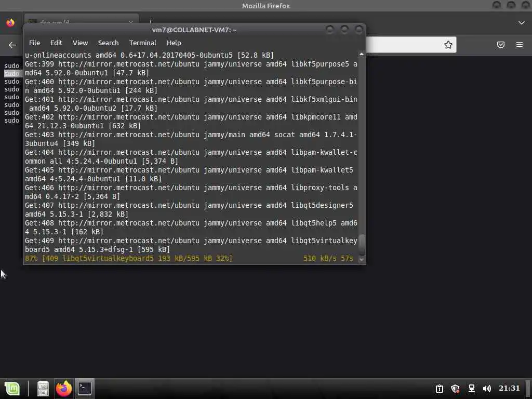Viewport: 532px width, 399px height.
Task: Click the 21:31 clock in panel
Action: 509,388
